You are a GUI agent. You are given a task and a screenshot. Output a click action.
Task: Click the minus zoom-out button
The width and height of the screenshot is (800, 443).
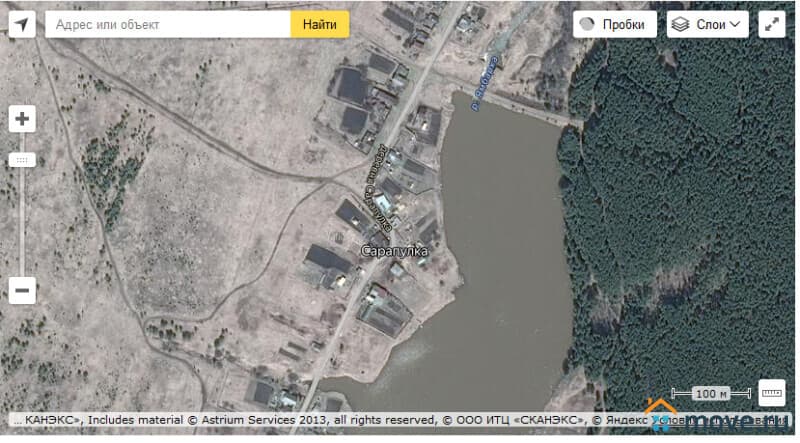point(22,290)
